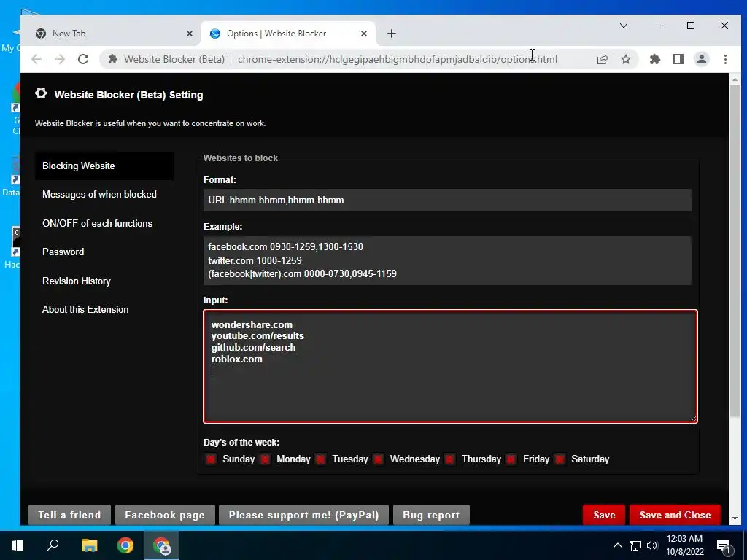Open the Chrome profile menu
The image size is (747, 560).
pos(701,59)
